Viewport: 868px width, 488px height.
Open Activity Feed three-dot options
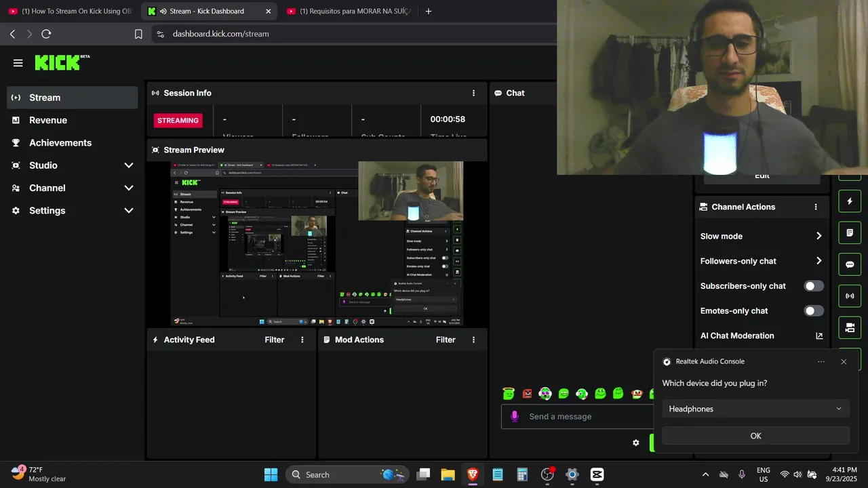[302, 340]
